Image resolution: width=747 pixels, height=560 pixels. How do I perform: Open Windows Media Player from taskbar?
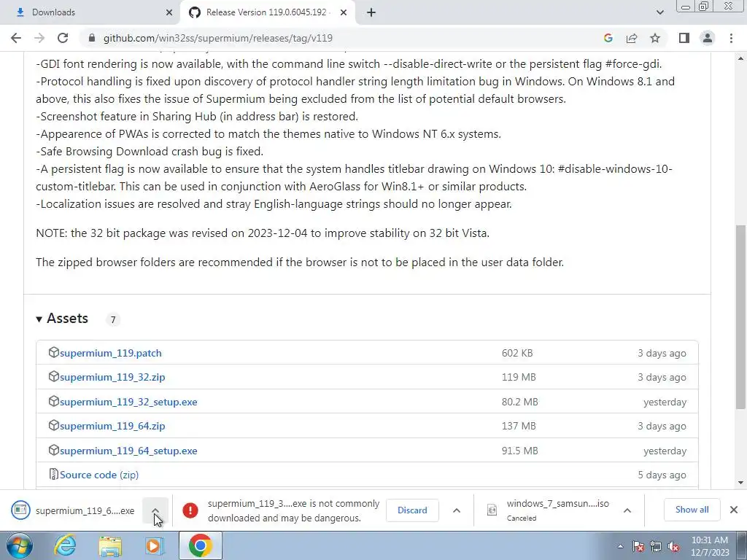point(155,545)
